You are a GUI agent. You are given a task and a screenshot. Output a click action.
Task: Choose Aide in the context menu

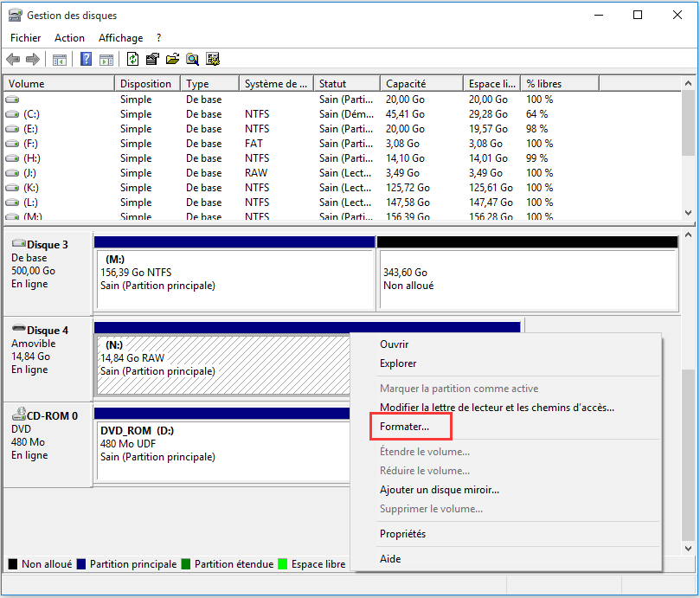pos(390,559)
